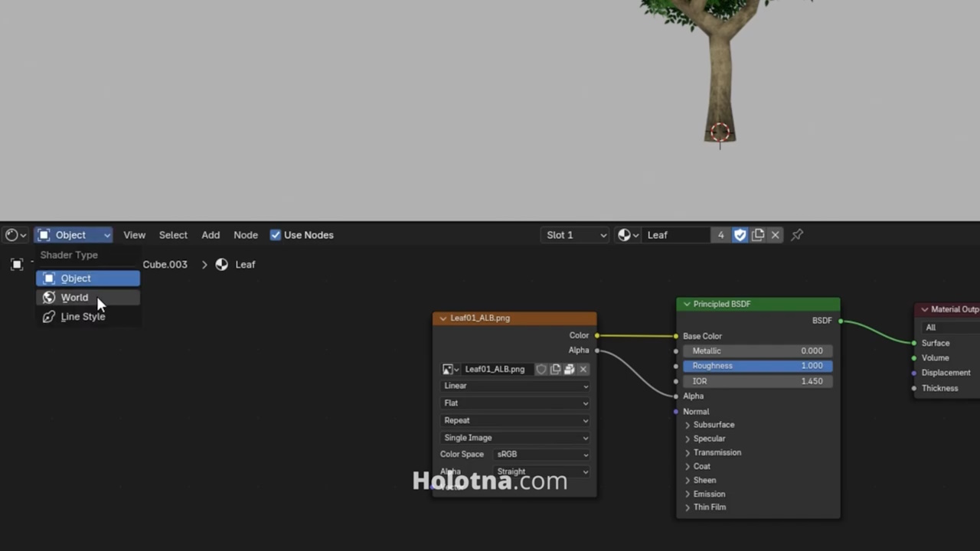
Task: Open the Add menu
Action: coord(211,235)
